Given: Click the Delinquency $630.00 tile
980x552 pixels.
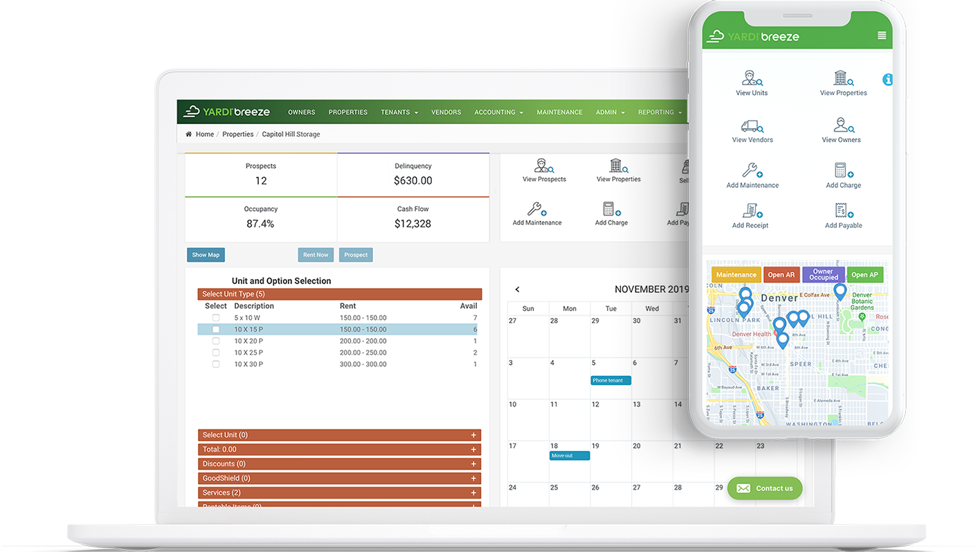Looking at the screenshot, I should [413, 175].
